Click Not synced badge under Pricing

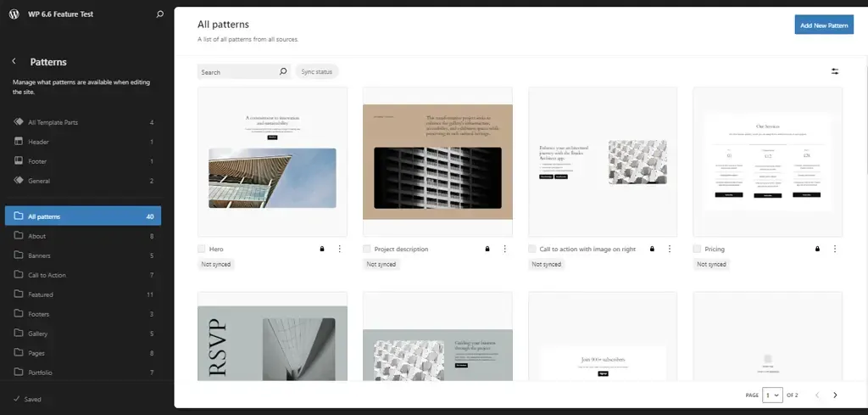[711, 264]
